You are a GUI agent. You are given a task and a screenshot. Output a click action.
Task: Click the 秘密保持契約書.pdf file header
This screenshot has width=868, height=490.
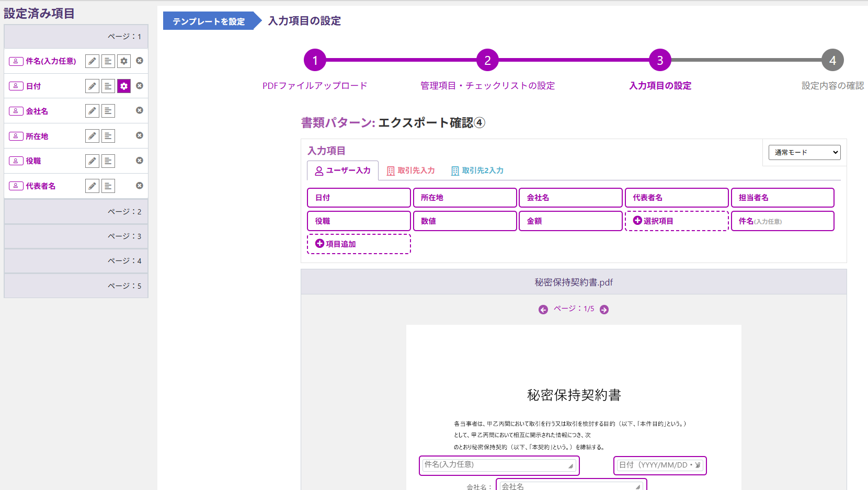click(574, 282)
